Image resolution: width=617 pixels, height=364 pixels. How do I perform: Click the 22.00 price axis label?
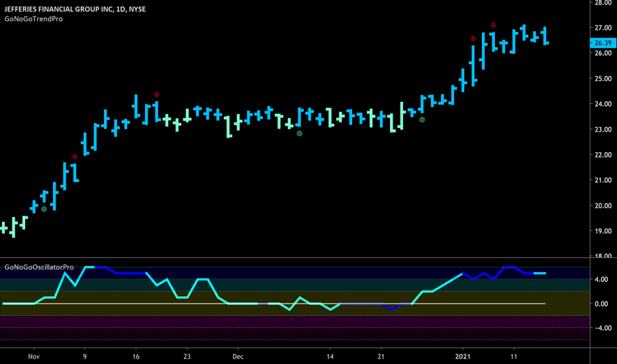(x=603, y=155)
